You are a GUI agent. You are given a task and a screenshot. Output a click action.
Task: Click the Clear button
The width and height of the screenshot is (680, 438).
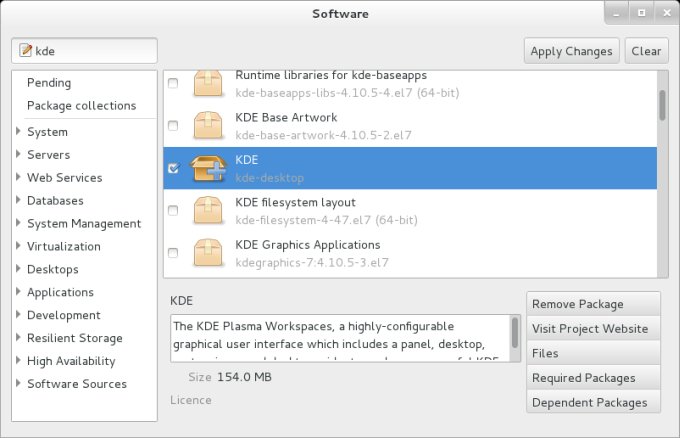[646, 51]
